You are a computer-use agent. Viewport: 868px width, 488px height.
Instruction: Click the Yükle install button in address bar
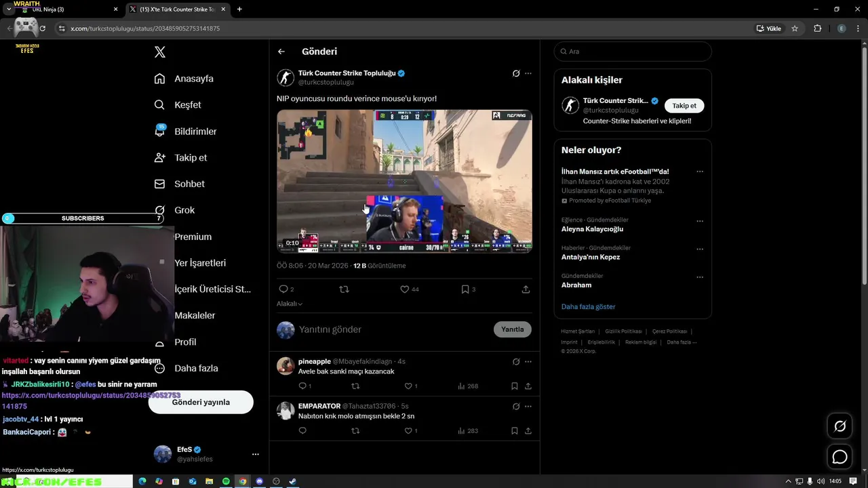click(769, 28)
